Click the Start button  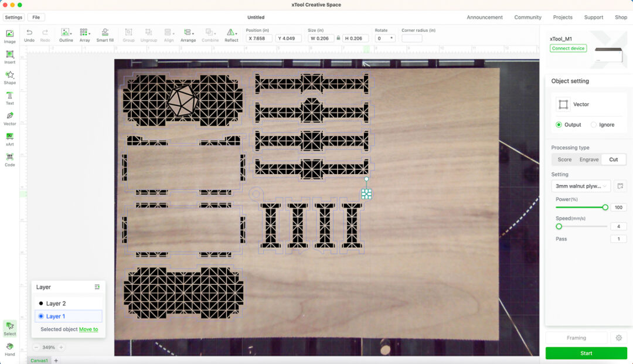[x=586, y=353]
